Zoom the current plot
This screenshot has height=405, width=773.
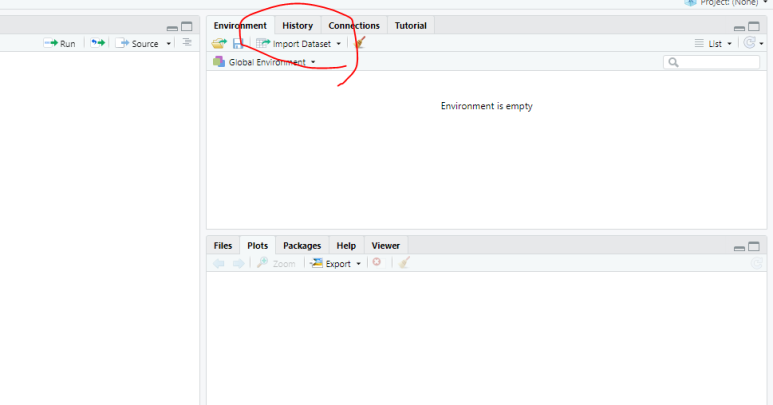point(276,264)
